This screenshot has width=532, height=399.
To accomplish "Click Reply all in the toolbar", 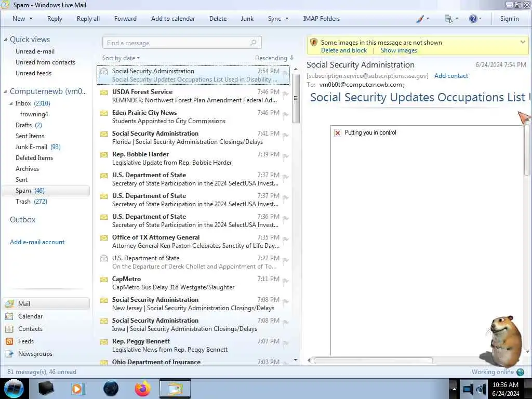I will tap(88, 19).
